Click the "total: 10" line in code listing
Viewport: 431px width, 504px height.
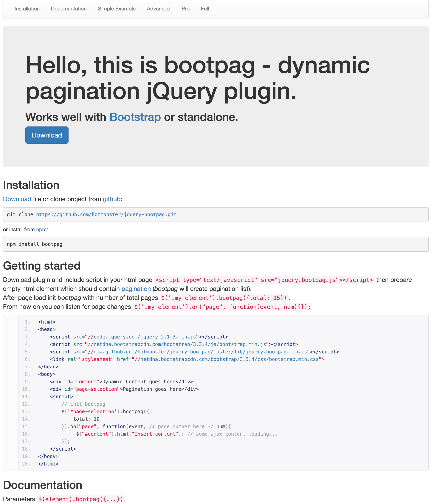(86, 419)
